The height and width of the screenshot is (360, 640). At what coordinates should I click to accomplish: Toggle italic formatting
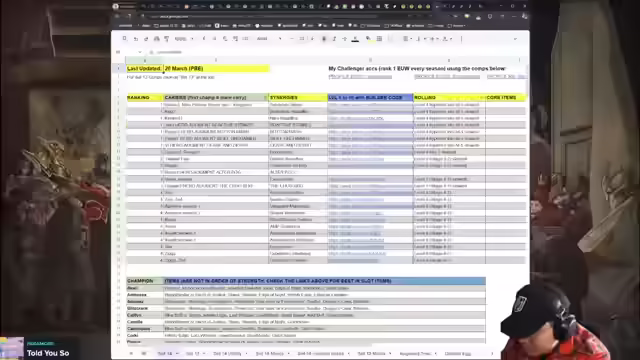pos(334,39)
